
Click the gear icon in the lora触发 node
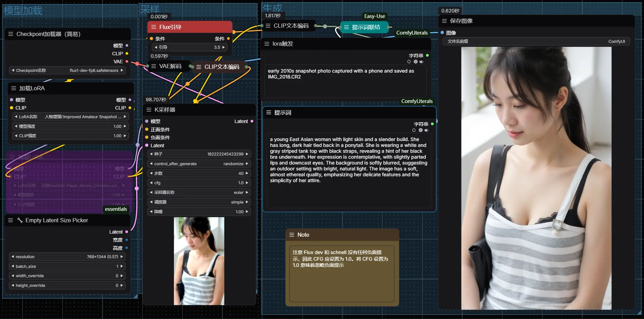click(x=416, y=62)
